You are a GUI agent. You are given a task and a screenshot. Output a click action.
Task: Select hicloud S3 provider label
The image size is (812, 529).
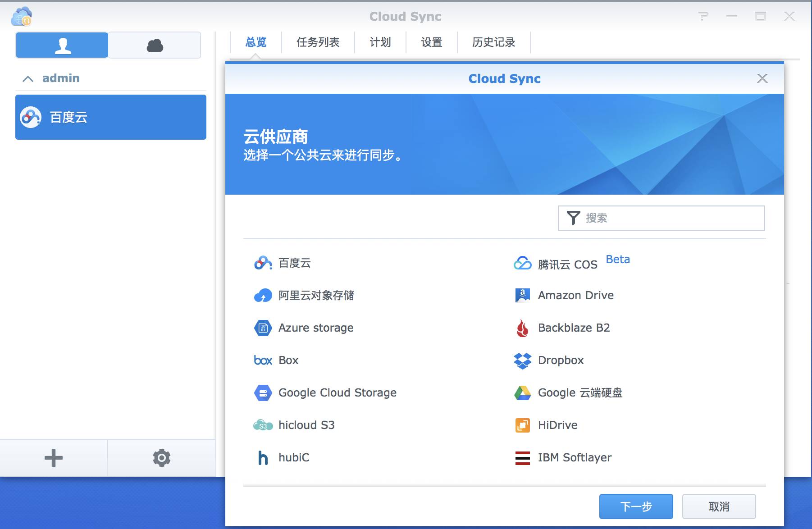click(306, 425)
